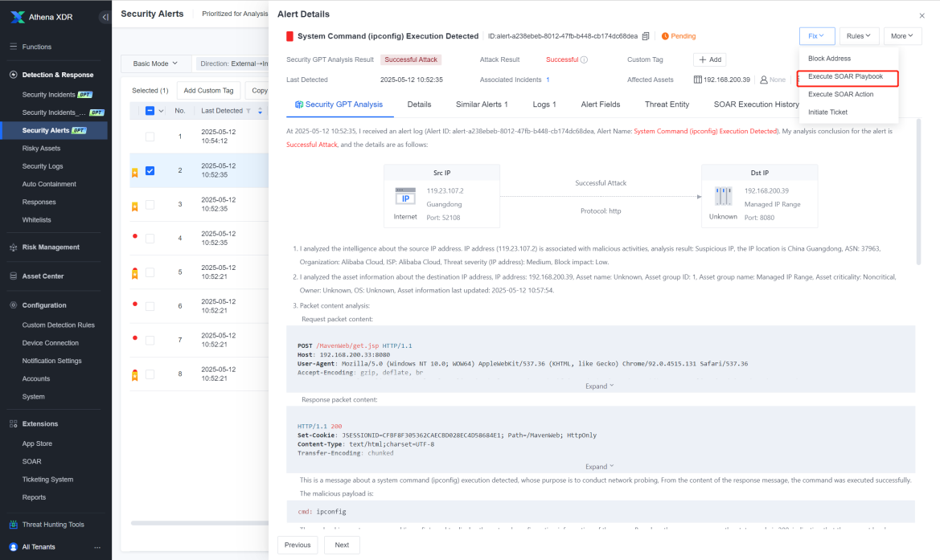The height and width of the screenshot is (560, 940).
Task: Click the owner None person icon
Action: [764, 80]
